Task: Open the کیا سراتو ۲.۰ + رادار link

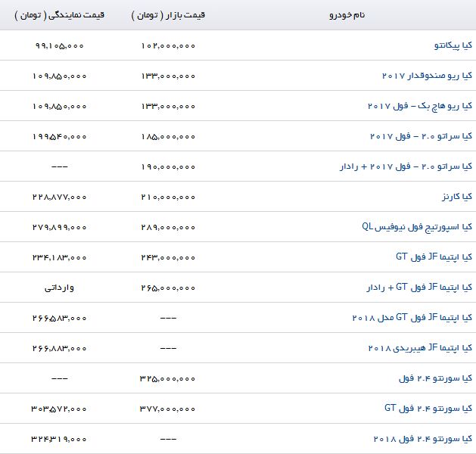Action: (406, 166)
